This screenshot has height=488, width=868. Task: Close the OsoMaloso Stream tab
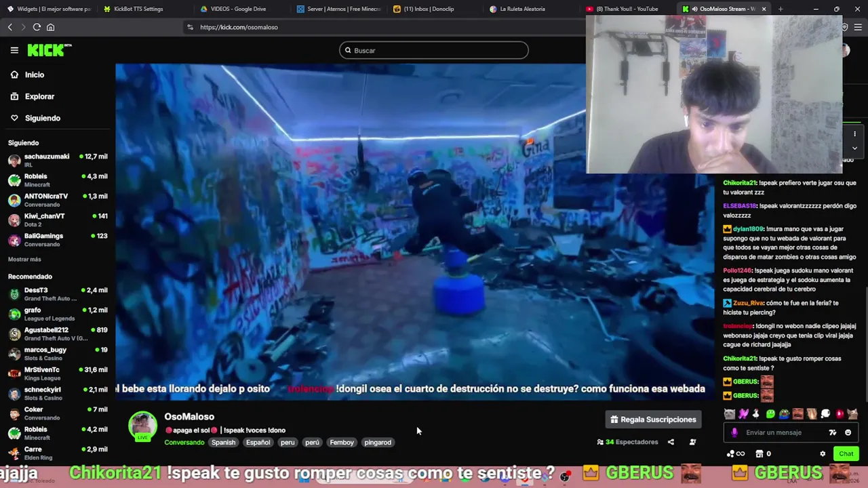(x=764, y=9)
